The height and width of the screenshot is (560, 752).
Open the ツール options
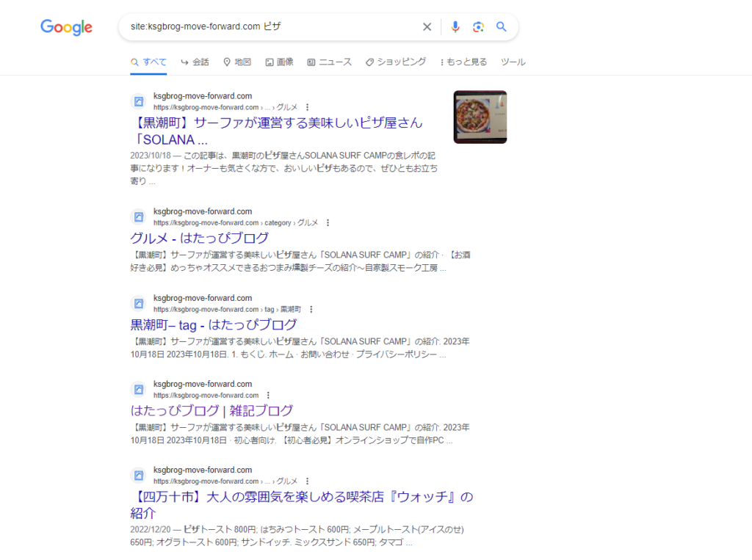point(513,62)
